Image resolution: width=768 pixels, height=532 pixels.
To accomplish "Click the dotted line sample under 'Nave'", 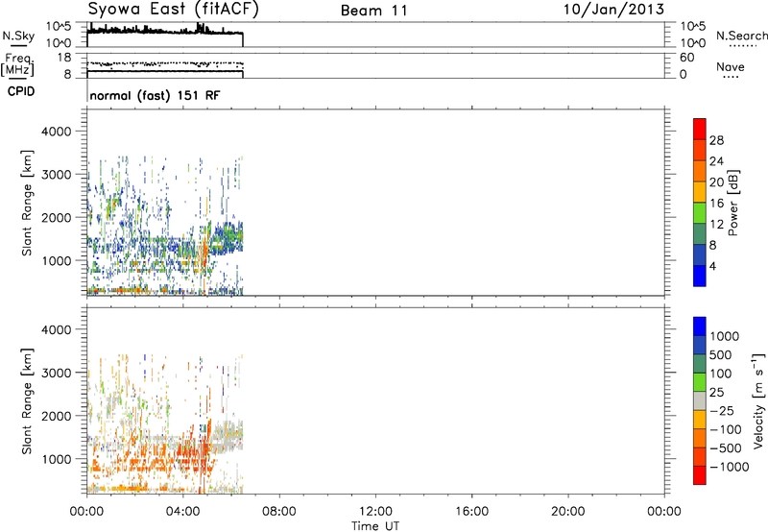I will pos(731,77).
